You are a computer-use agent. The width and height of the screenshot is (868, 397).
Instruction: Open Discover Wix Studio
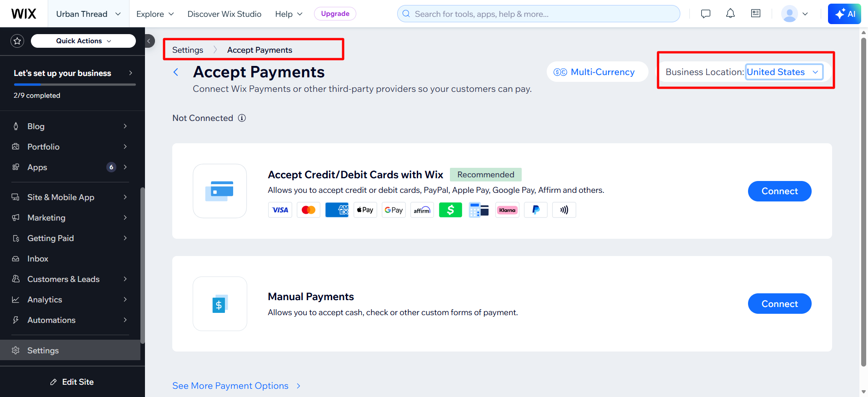[x=224, y=14]
